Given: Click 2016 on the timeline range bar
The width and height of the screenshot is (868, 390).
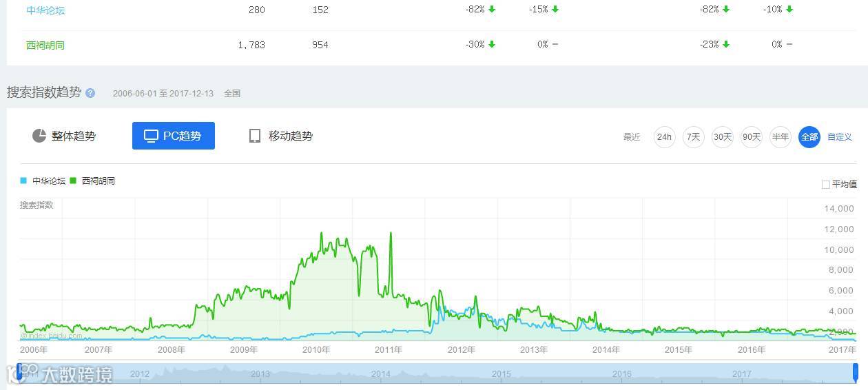Looking at the screenshot, I should 622,373.
